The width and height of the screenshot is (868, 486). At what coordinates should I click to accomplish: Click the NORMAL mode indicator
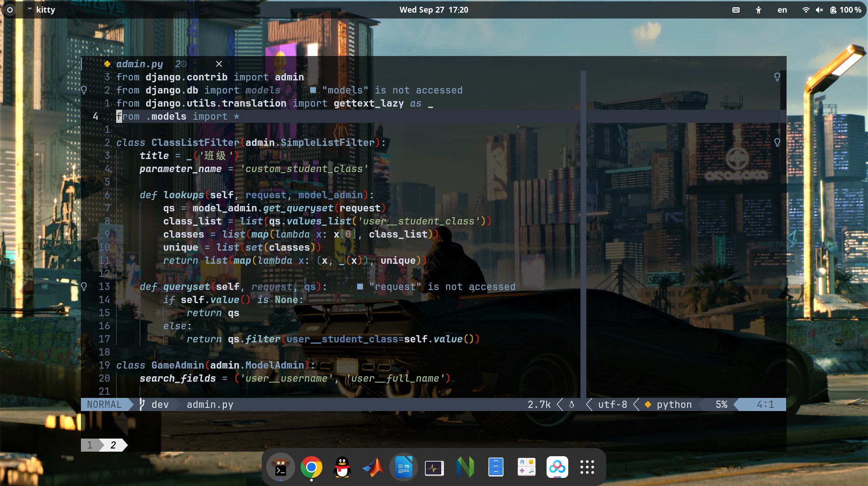pos(104,404)
